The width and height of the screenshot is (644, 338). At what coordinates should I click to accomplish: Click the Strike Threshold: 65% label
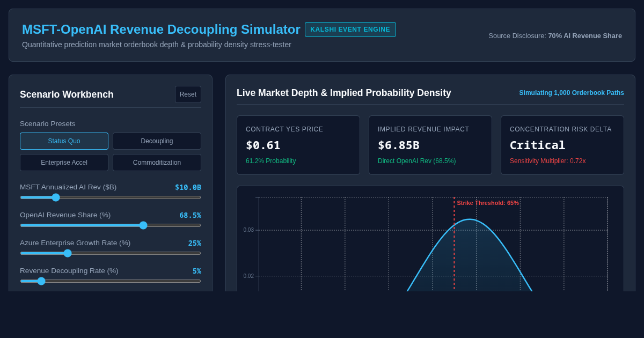(x=488, y=203)
